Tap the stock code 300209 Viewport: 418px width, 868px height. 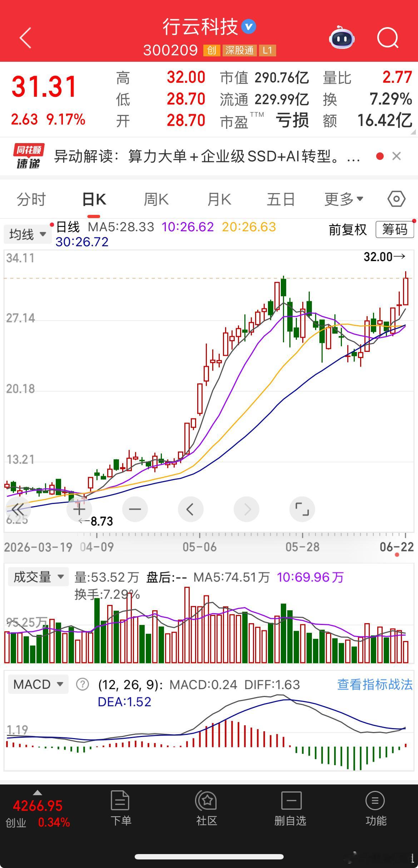pyautogui.click(x=170, y=50)
